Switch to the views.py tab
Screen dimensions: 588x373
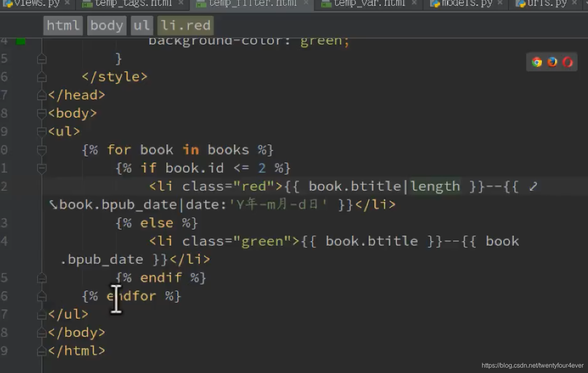pyautogui.click(x=36, y=4)
